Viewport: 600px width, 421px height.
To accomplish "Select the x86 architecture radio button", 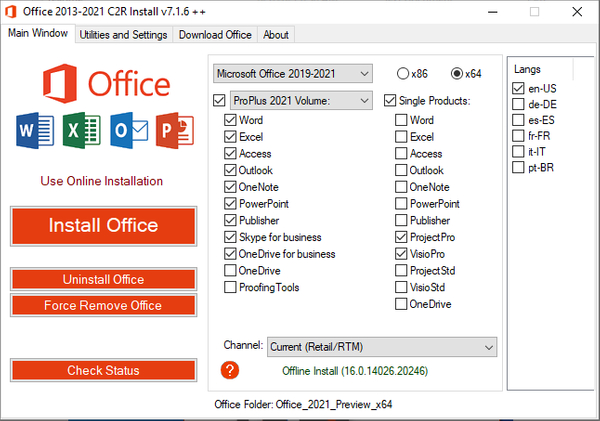I will (403, 73).
